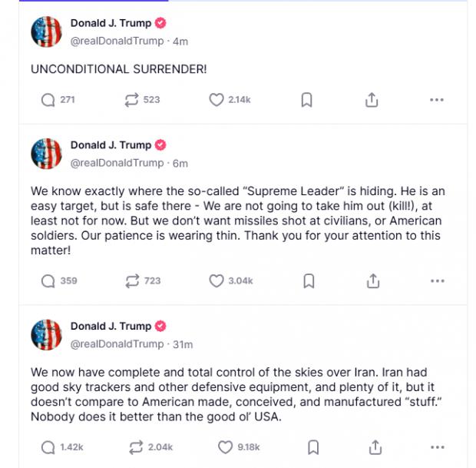
Task: Open more options on UNCONDITIONAL SURRENDER post
Action: (437, 100)
